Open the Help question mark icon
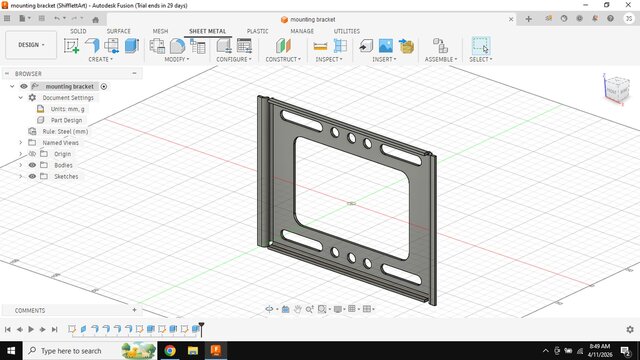 tap(610, 18)
